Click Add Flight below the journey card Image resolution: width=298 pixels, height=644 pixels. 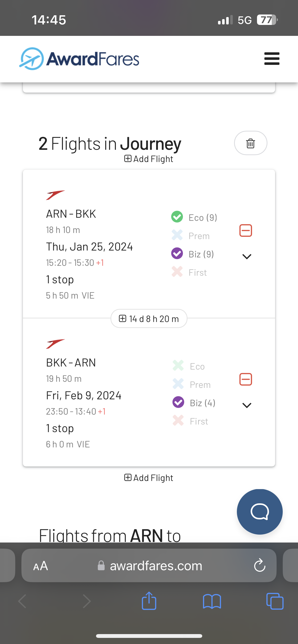149,478
